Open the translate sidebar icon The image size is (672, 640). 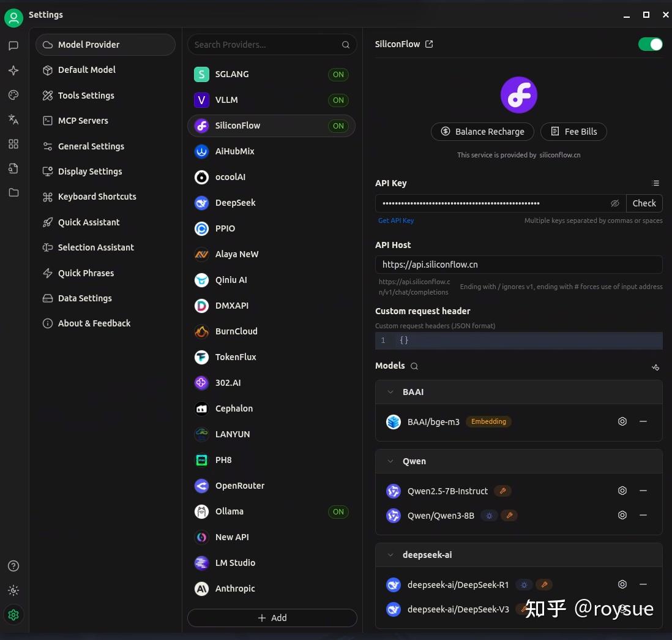pyautogui.click(x=13, y=119)
